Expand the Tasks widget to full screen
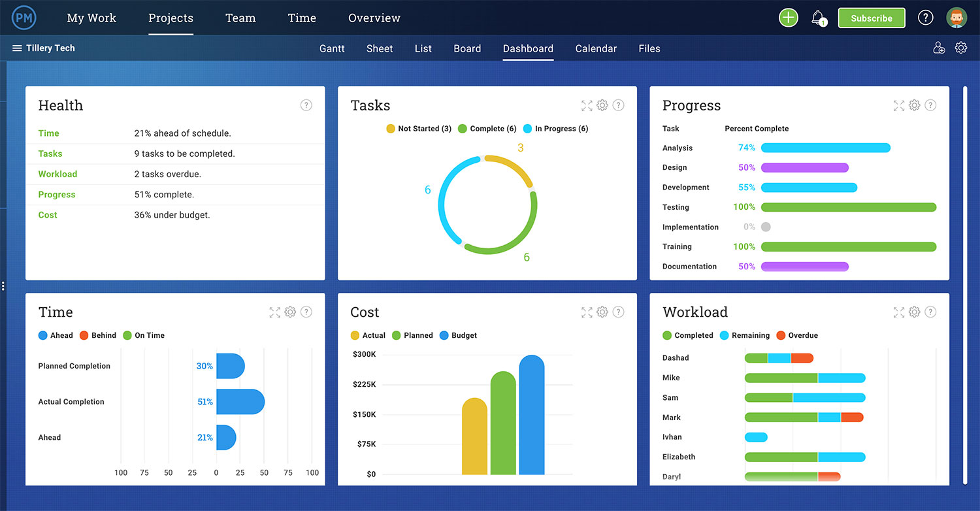The width and height of the screenshot is (980, 511). tap(586, 105)
